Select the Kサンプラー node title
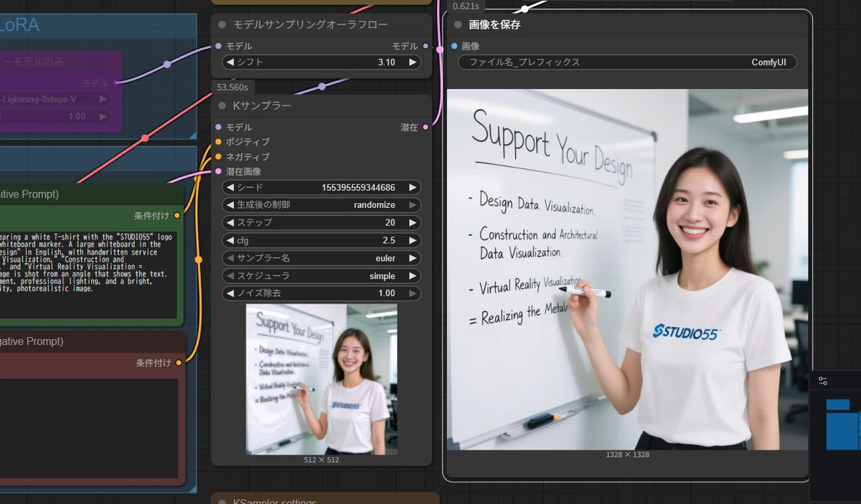The height and width of the screenshot is (504, 861). 262,105
